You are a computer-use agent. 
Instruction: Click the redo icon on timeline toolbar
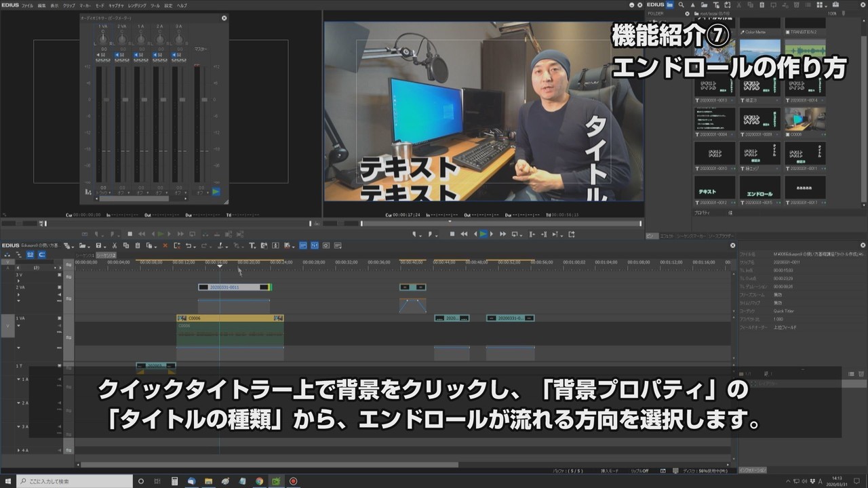point(204,245)
